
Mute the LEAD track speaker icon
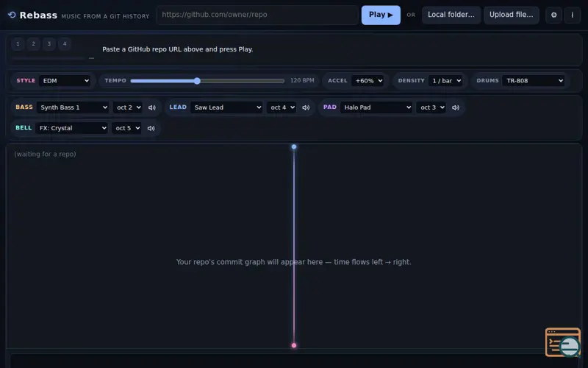306,107
